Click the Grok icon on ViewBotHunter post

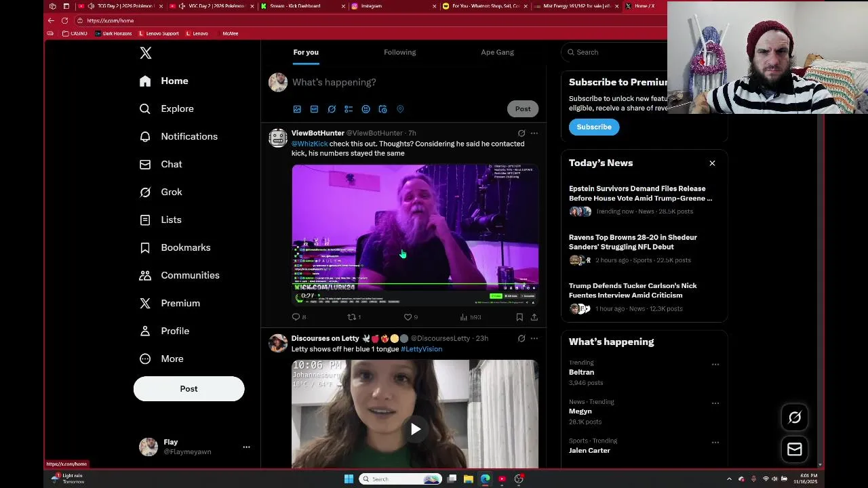pyautogui.click(x=521, y=133)
